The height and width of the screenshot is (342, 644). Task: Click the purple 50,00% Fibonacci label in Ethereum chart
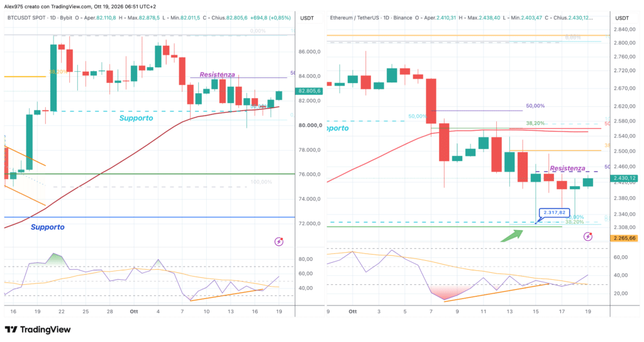[535, 106]
